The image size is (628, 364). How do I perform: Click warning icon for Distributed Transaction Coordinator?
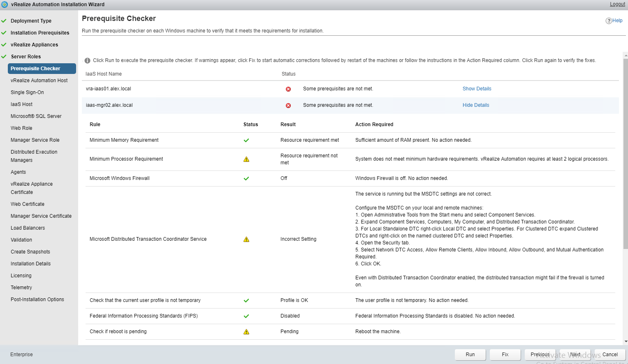(246, 240)
